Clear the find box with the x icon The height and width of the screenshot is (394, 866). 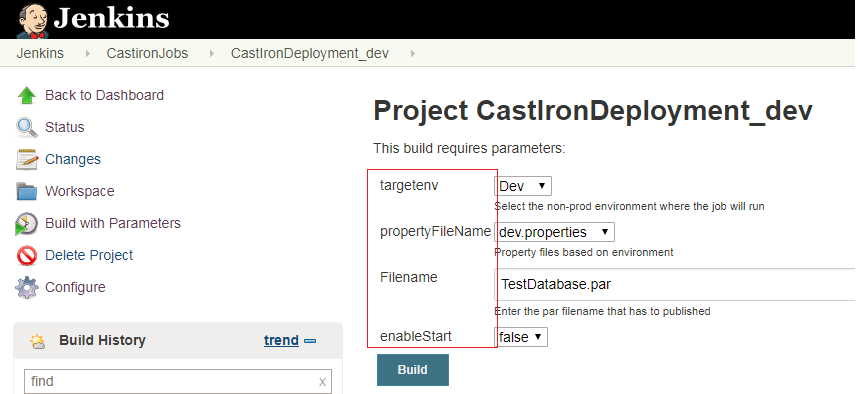click(x=323, y=382)
